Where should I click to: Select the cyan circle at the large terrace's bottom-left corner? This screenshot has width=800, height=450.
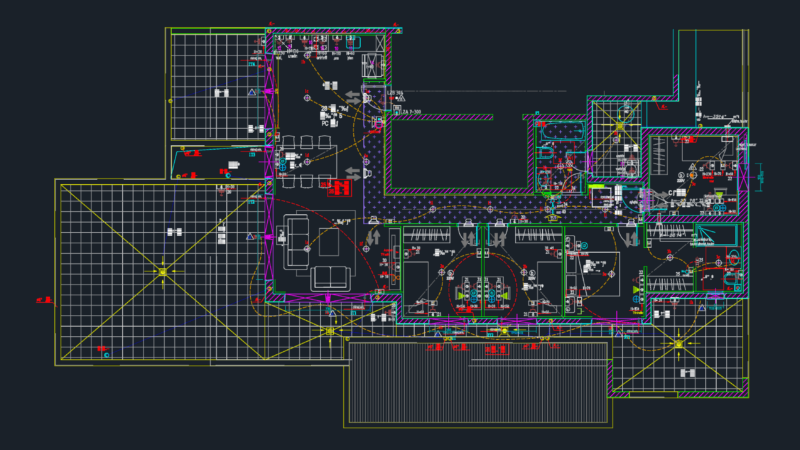(107, 355)
